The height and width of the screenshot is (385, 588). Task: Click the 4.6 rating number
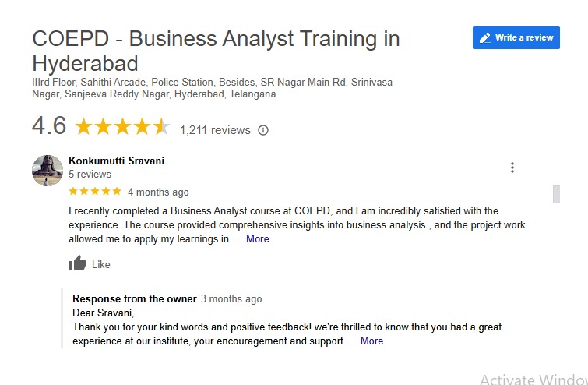48,126
